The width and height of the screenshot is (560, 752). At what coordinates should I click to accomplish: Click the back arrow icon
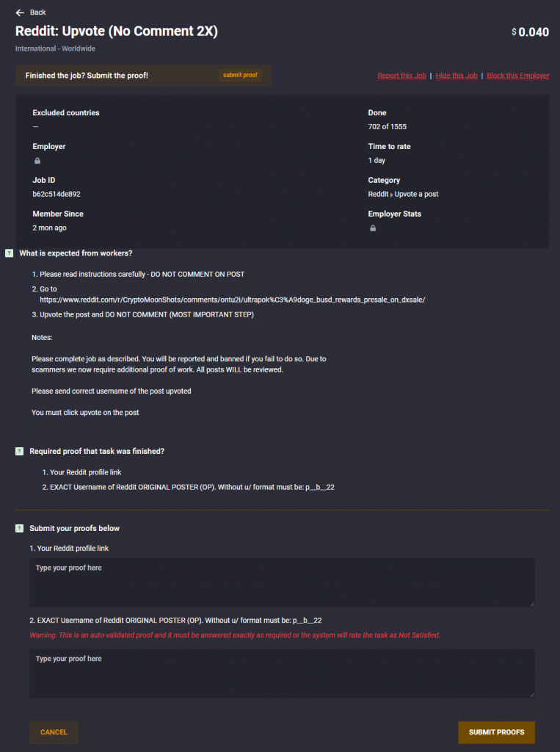(20, 12)
